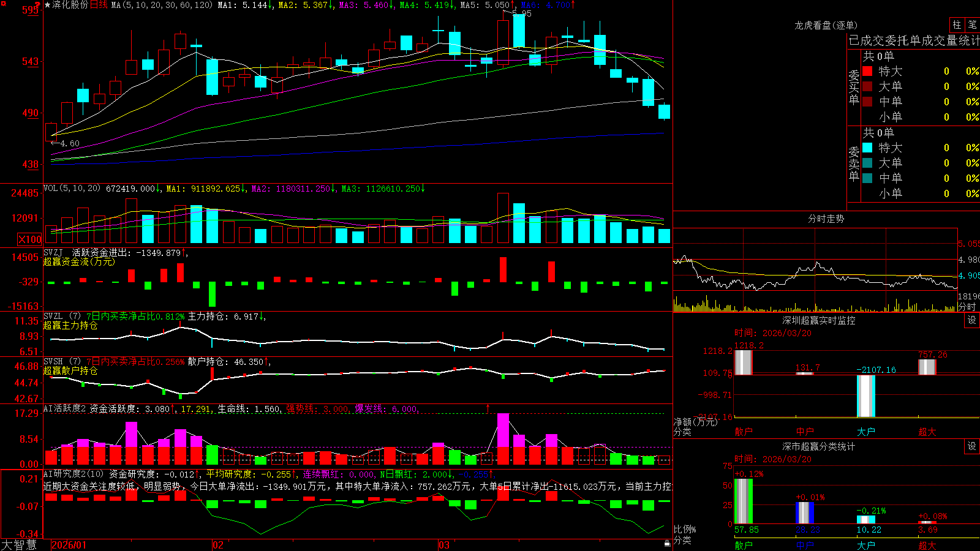Viewport: 980px width, 551px height.
Task: Click the 深圳超赢实时监控 panel title
Action: pos(818,320)
